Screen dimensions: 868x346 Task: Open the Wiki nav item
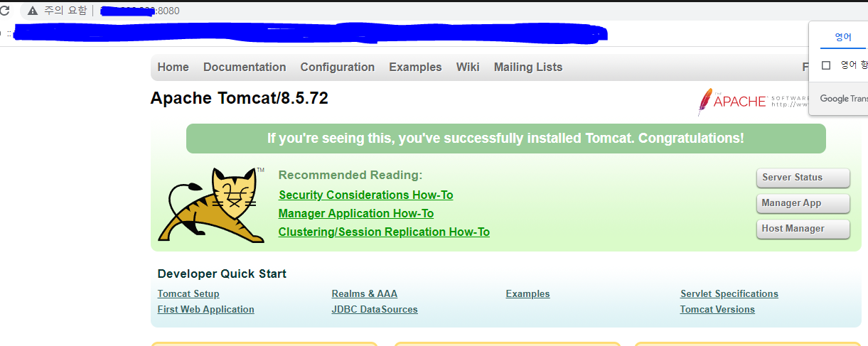pyautogui.click(x=468, y=67)
